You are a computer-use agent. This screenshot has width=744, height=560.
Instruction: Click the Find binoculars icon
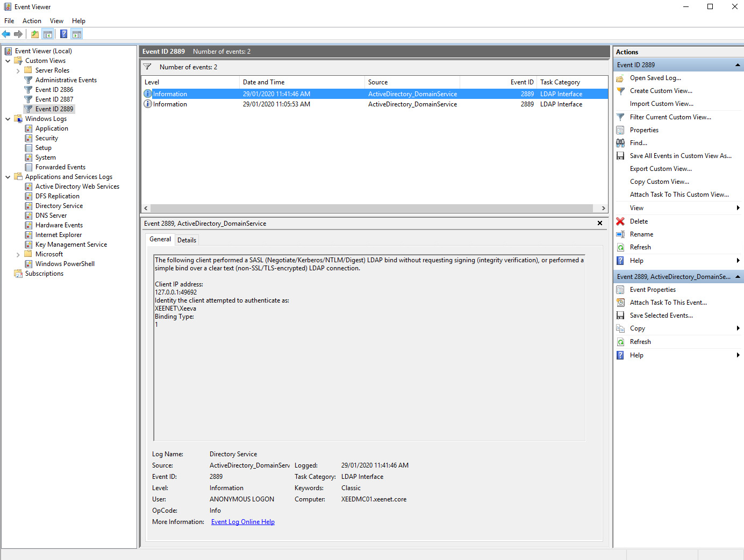click(x=620, y=143)
